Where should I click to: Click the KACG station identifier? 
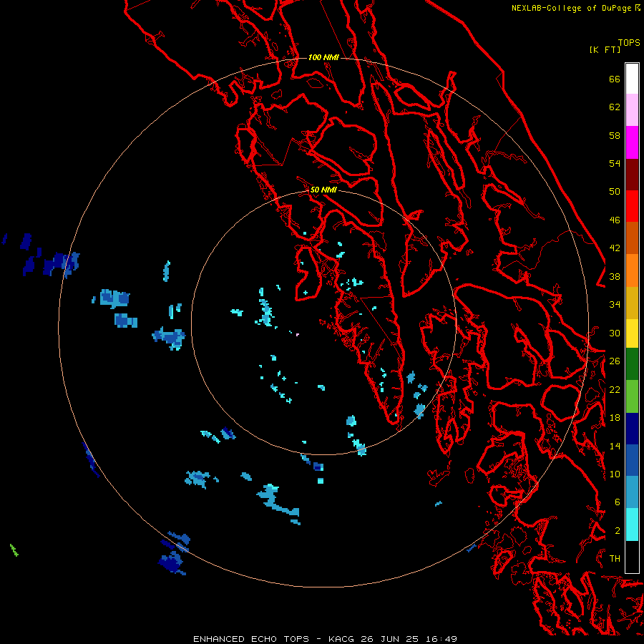coord(343,639)
